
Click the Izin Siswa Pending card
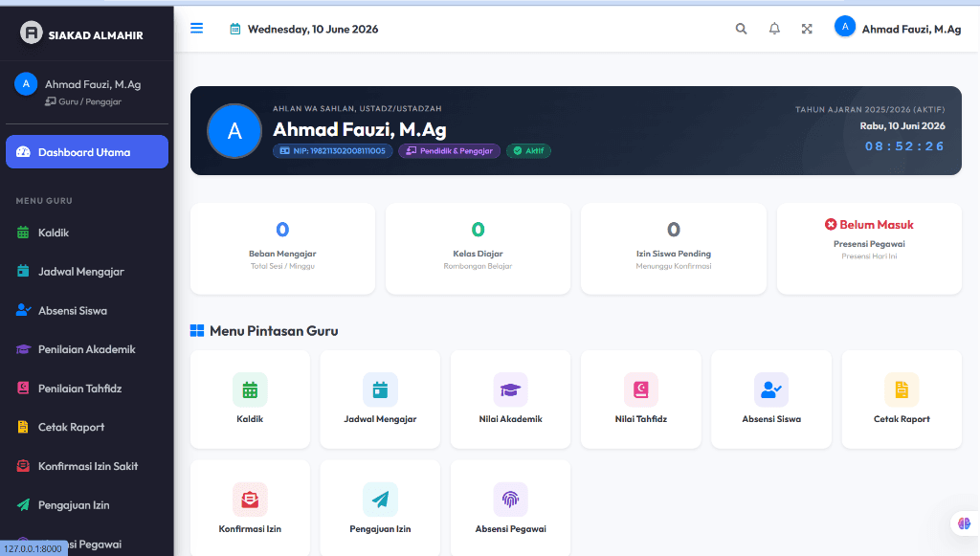pos(673,248)
